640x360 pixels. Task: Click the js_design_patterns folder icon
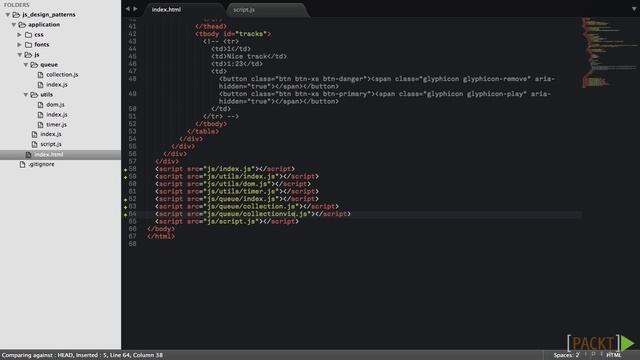(x=16, y=15)
